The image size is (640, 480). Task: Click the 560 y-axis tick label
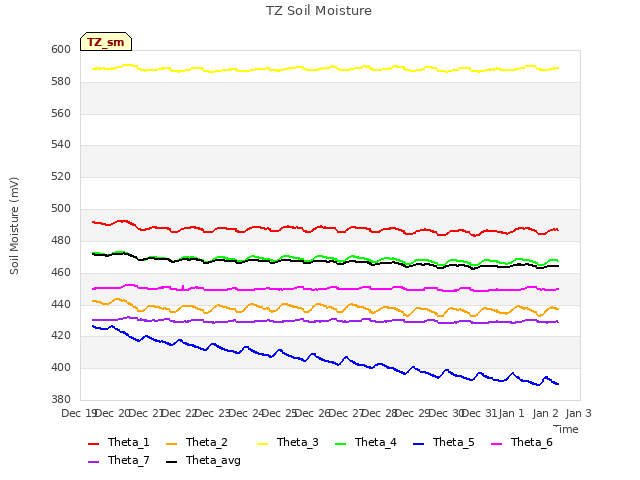pos(61,113)
